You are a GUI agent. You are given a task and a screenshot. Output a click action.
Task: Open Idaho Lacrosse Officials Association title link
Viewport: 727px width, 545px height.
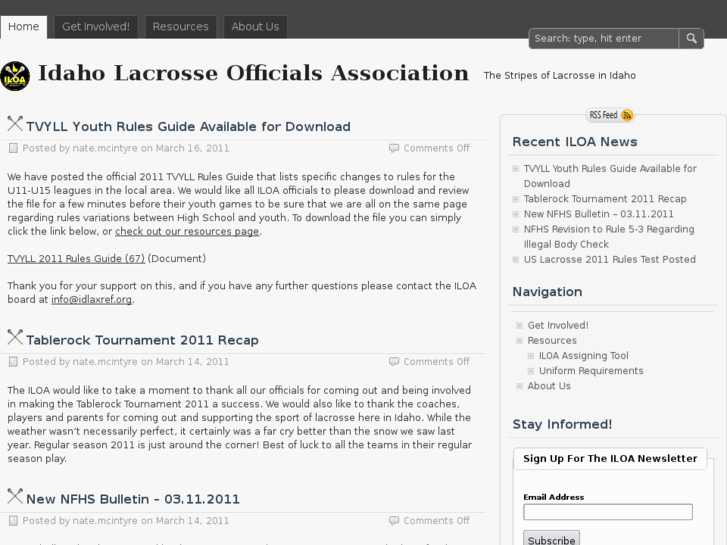click(253, 73)
